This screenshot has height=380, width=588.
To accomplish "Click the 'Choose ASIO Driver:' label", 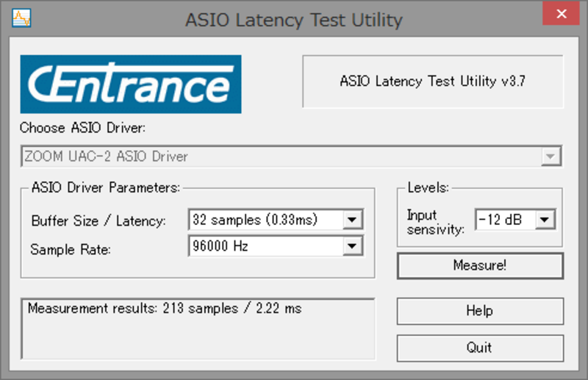I will [82, 128].
